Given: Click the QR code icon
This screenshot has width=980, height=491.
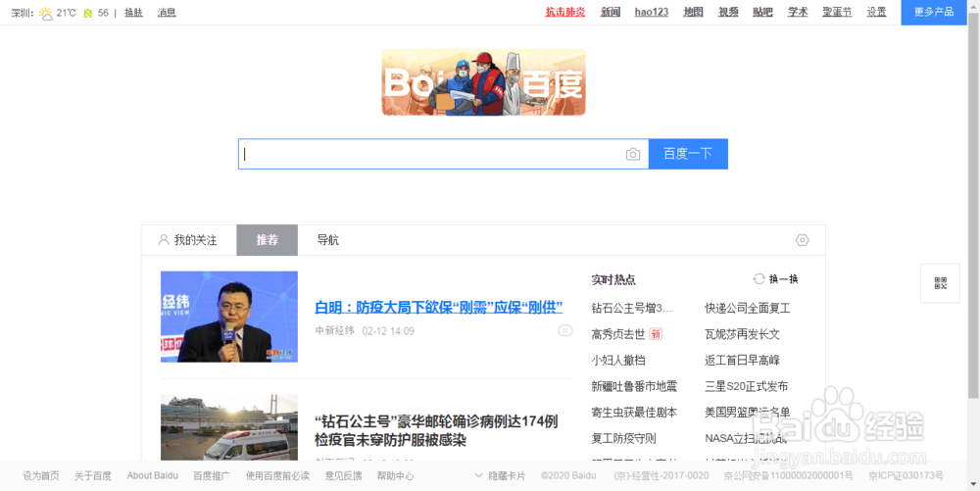Looking at the screenshot, I should point(940,283).
